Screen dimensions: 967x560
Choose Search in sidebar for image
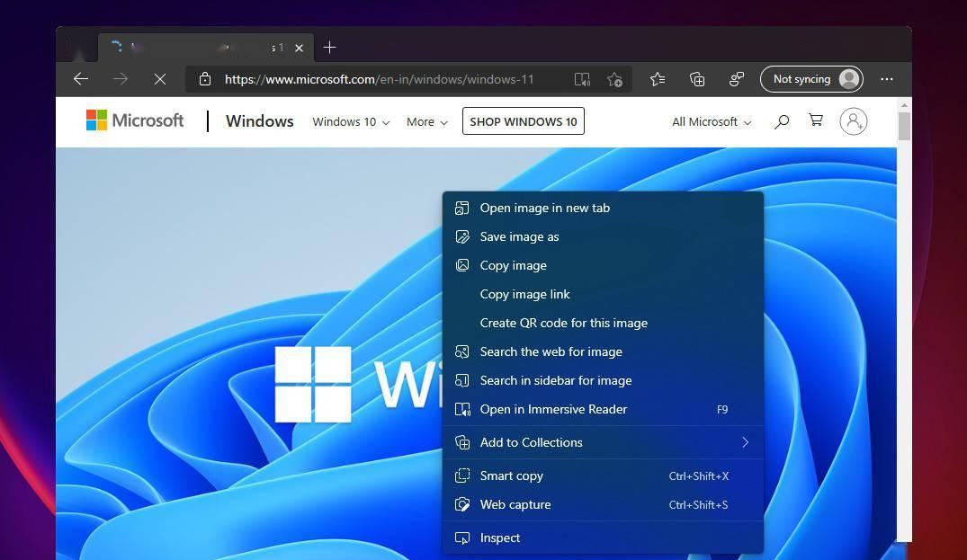tap(603, 381)
